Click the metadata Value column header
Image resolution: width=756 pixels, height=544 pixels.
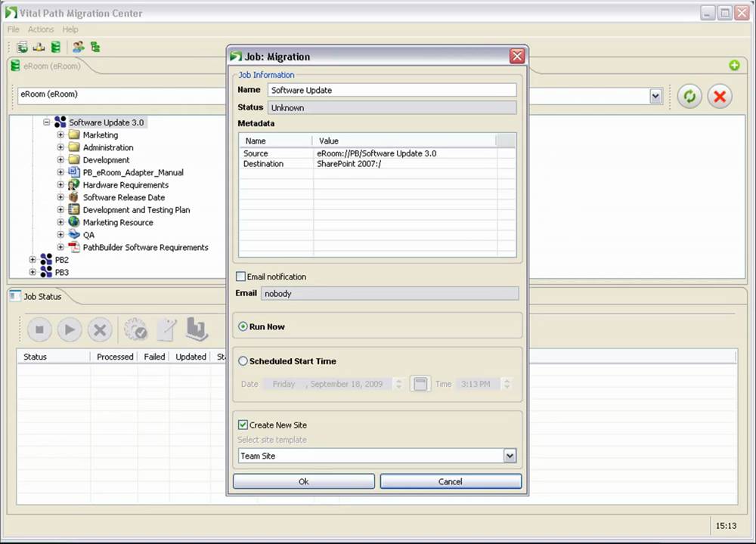pos(405,141)
